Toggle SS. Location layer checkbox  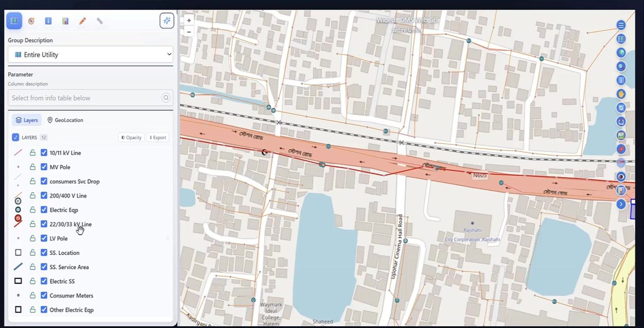point(44,253)
